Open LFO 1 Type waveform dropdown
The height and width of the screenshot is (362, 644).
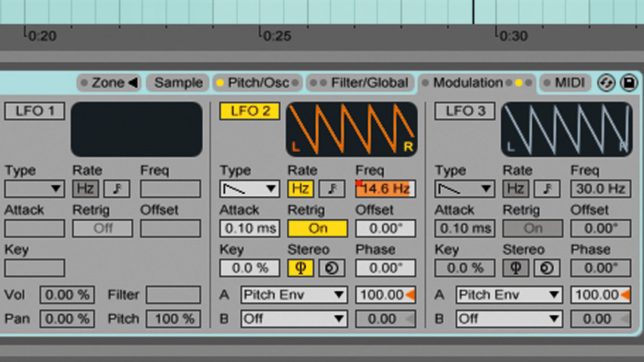pyautogui.click(x=35, y=189)
